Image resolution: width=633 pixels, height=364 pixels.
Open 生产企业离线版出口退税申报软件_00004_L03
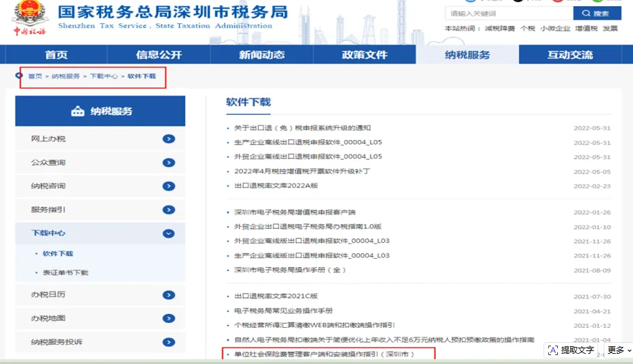[x=311, y=255]
